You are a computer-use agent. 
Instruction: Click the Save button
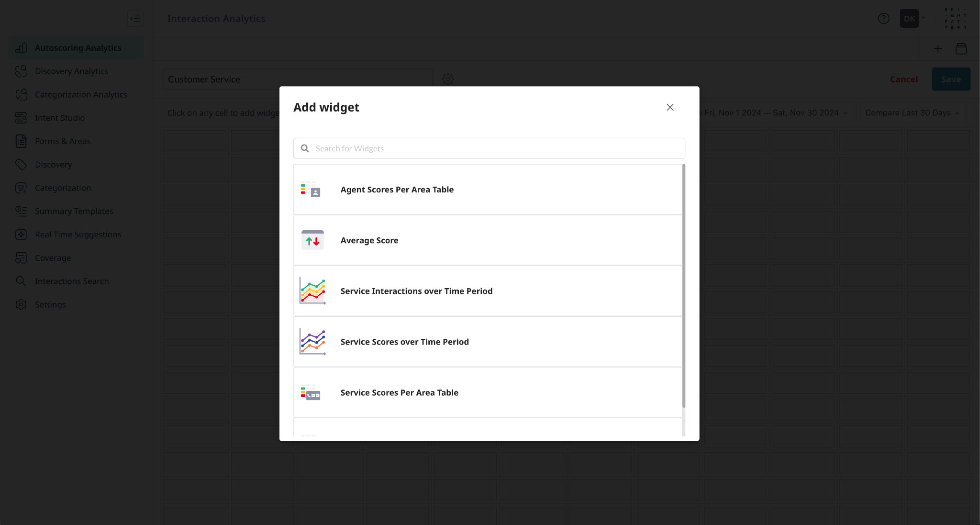(951, 79)
